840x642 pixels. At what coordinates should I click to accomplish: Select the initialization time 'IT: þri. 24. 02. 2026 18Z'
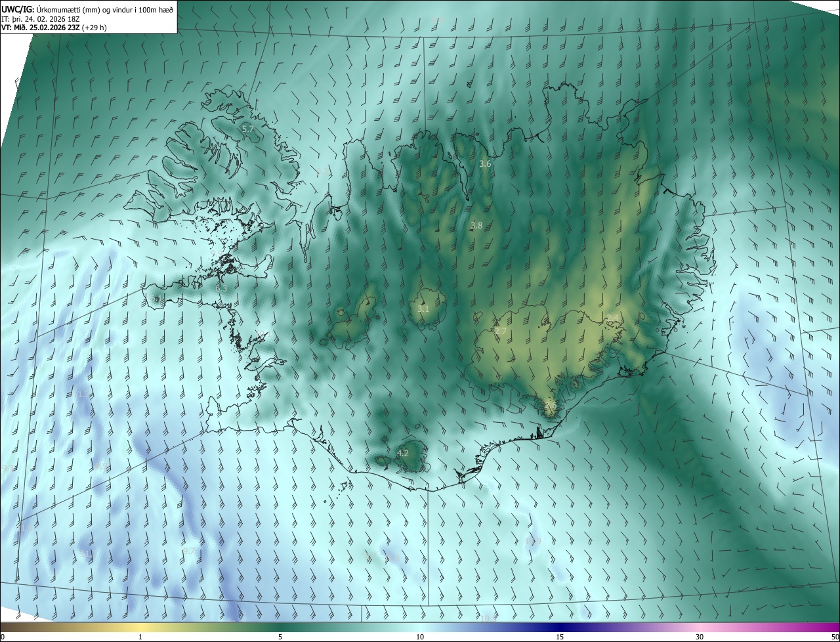(41, 19)
